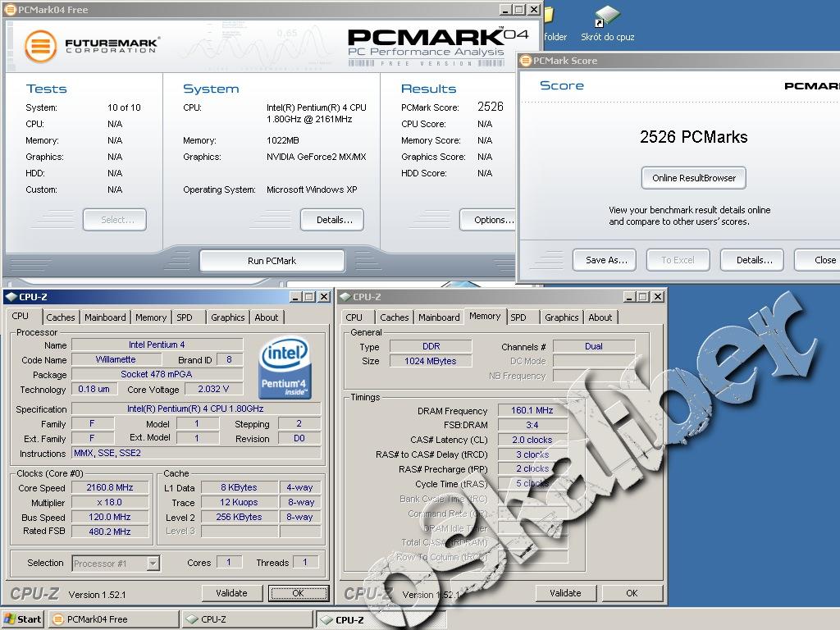Switch to Graphics tab in right CPU-Z window
Screen dimensions: 840x630
click(561, 317)
